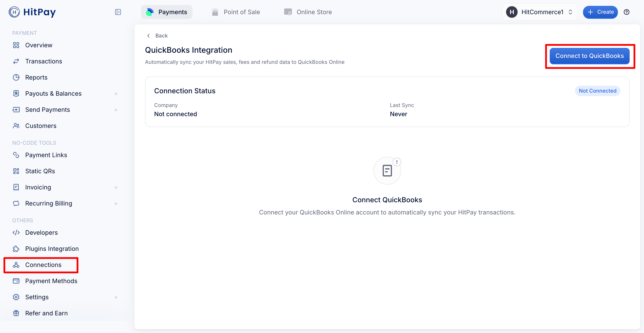
Task: Switch to the Point of Sale view
Action: coord(235,12)
